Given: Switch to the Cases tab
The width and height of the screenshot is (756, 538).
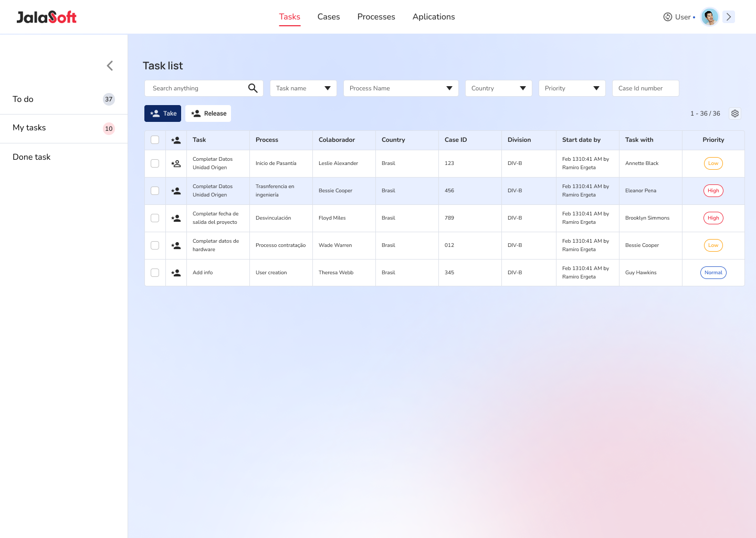Looking at the screenshot, I should (x=329, y=17).
